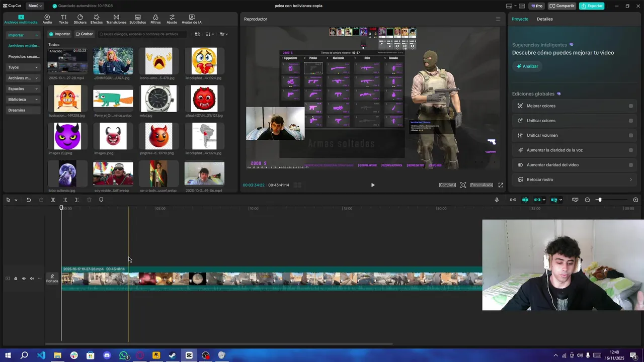
Task: Open the Stickers tab
Action: 80,19
